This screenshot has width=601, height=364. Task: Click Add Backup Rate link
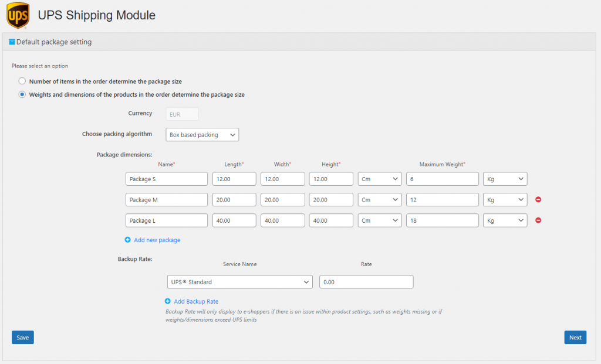196,302
